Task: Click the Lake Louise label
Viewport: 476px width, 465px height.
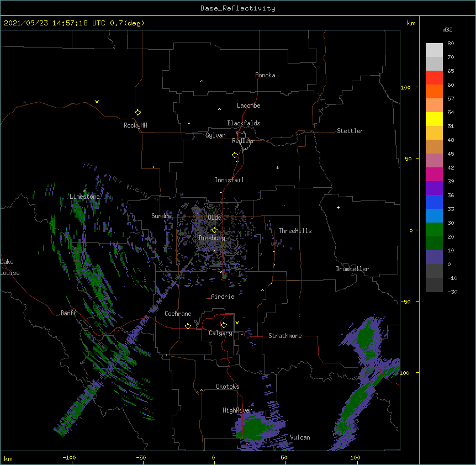Action: point(10,267)
